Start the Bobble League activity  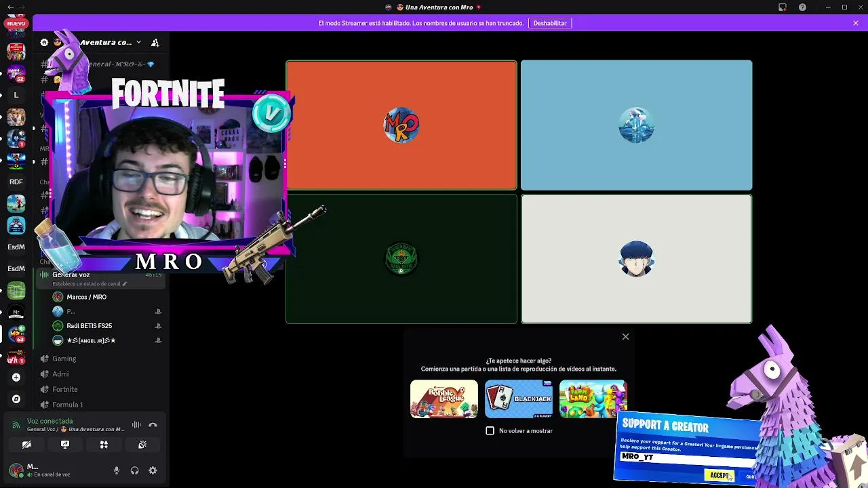point(444,399)
